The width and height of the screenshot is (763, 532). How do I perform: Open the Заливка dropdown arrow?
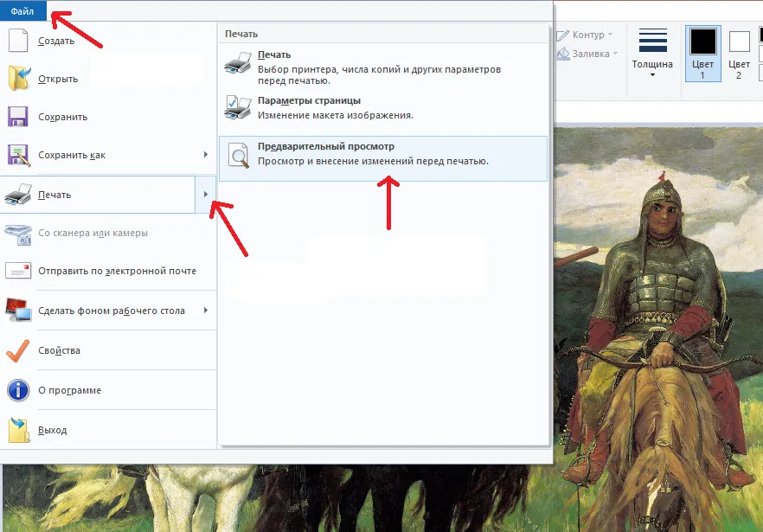(x=615, y=53)
